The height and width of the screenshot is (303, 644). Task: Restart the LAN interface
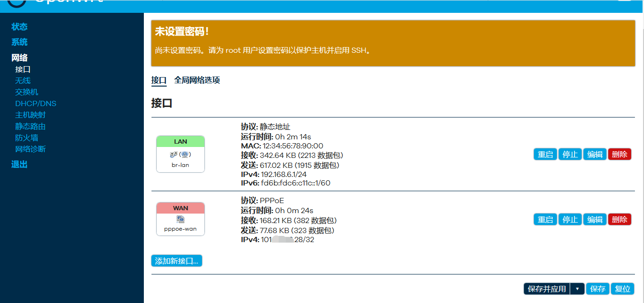click(545, 154)
